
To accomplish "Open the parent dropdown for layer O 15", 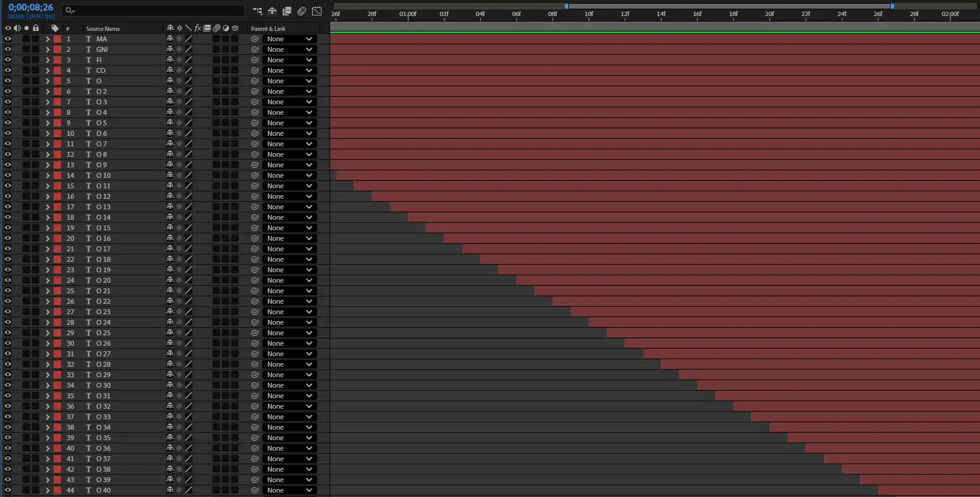I will tap(289, 228).
